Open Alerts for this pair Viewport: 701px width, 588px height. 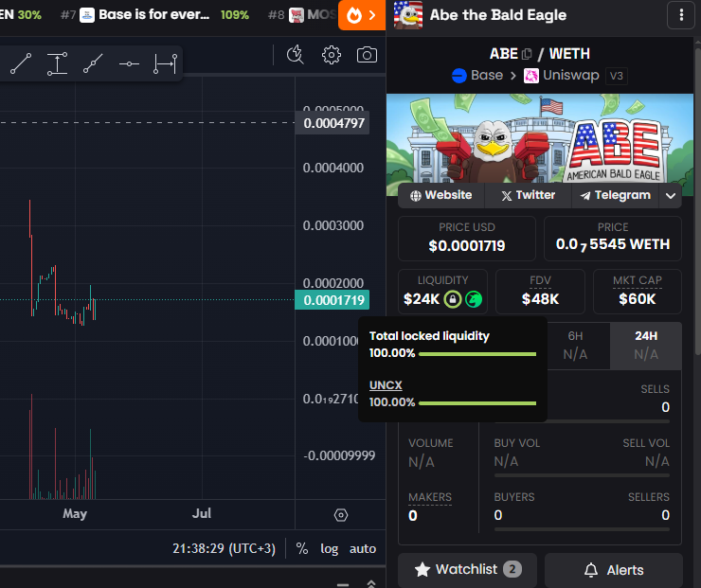click(614, 570)
